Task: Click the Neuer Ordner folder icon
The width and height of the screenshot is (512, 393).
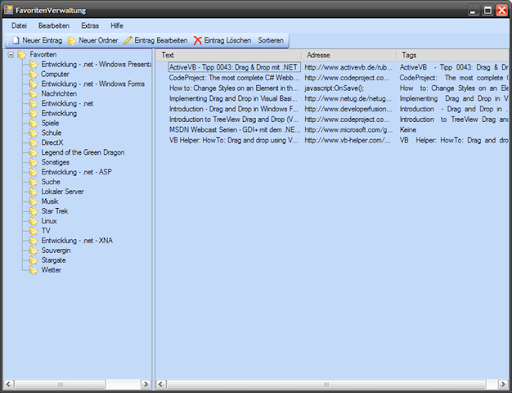Action: [72, 41]
